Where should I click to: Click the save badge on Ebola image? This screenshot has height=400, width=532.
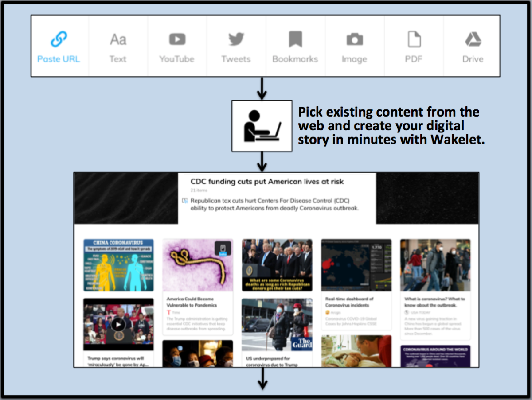coord(223,249)
